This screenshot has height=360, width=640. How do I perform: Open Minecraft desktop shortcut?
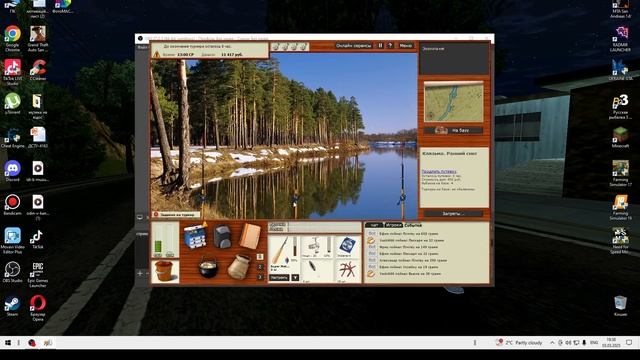(620, 138)
